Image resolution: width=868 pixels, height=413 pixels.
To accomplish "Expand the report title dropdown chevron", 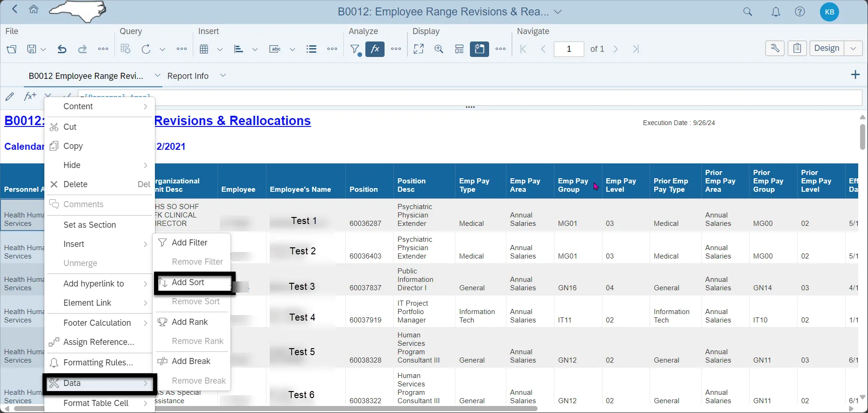I will click(558, 12).
